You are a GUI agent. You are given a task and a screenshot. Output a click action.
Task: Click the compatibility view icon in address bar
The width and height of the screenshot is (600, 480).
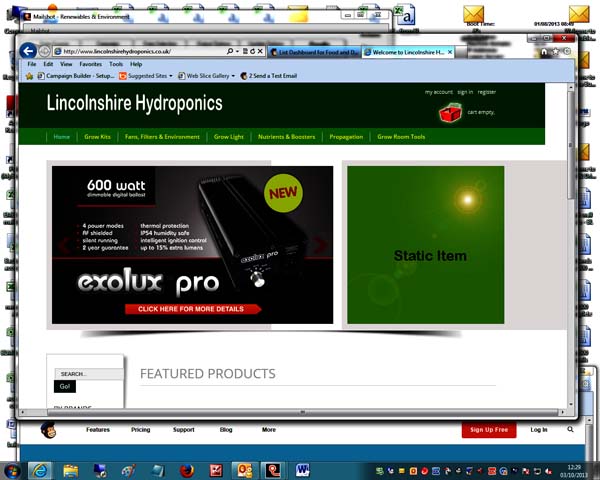coord(245,51)
